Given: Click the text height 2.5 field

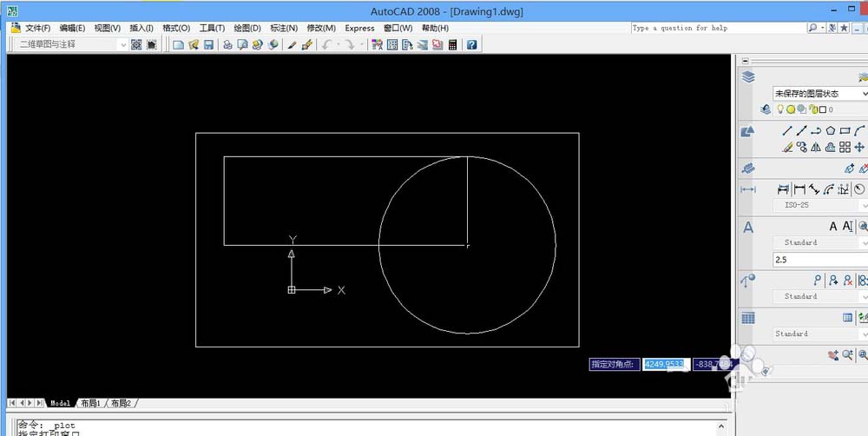Looking at the screenshot, I should pyautogui.click(x=820, y=260).
